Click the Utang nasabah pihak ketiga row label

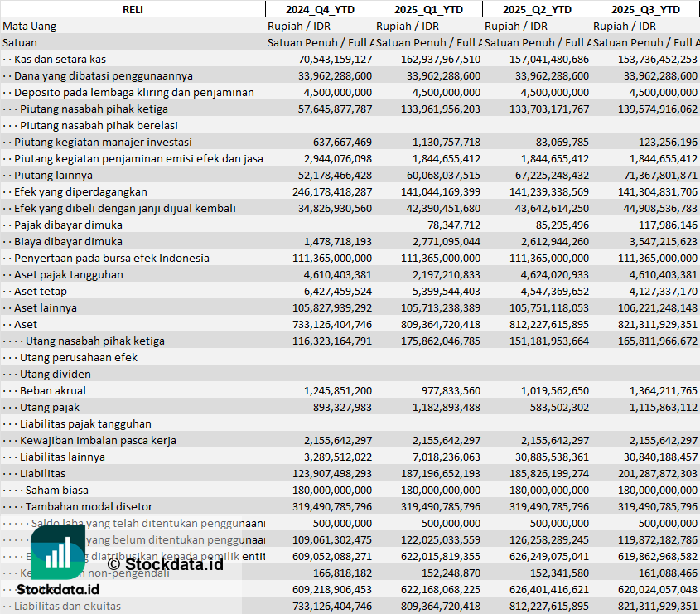(95, 341)
